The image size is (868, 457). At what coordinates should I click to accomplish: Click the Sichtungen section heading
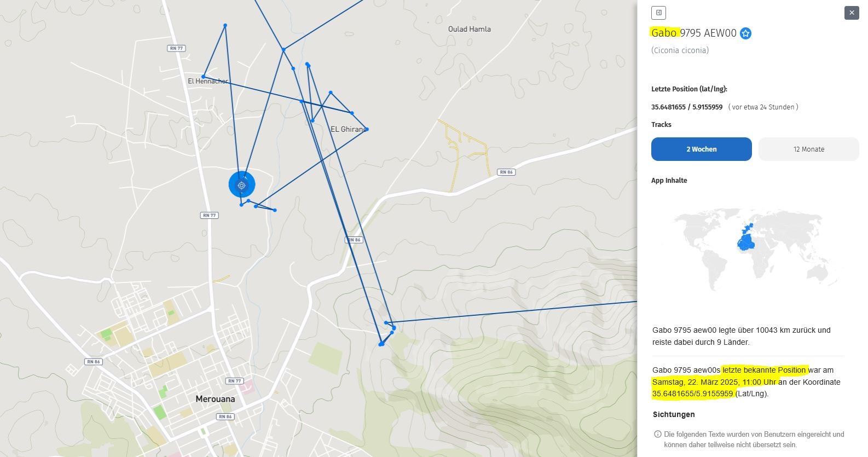point(674,414)
